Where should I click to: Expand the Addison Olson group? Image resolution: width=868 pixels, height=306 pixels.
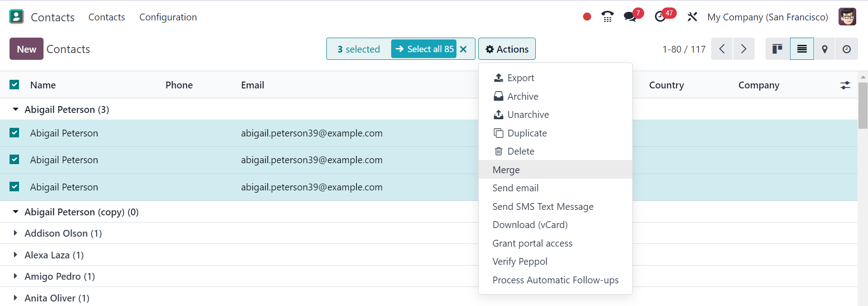[x=15, y=233]
